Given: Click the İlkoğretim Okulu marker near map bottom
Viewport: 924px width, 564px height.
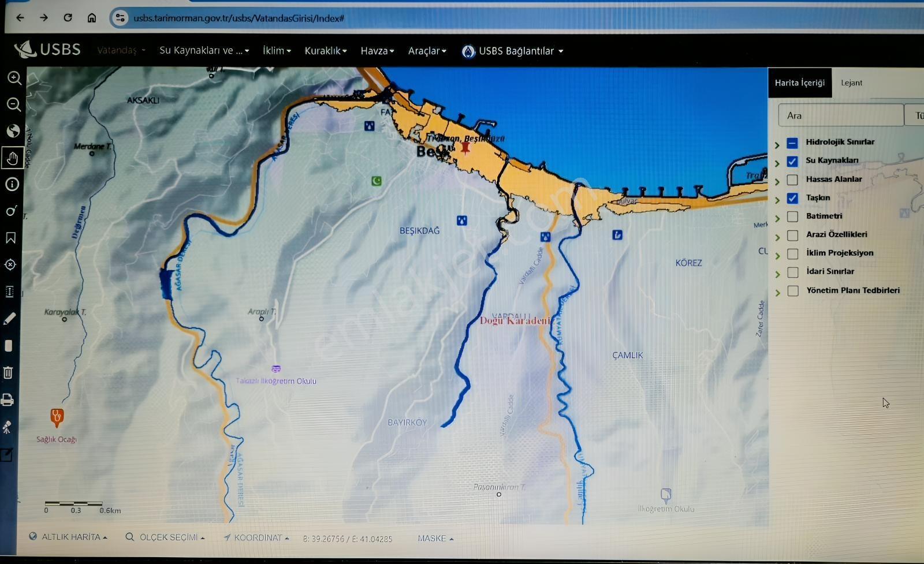Looking at the screenshot, I should click(x=666, y=495).
